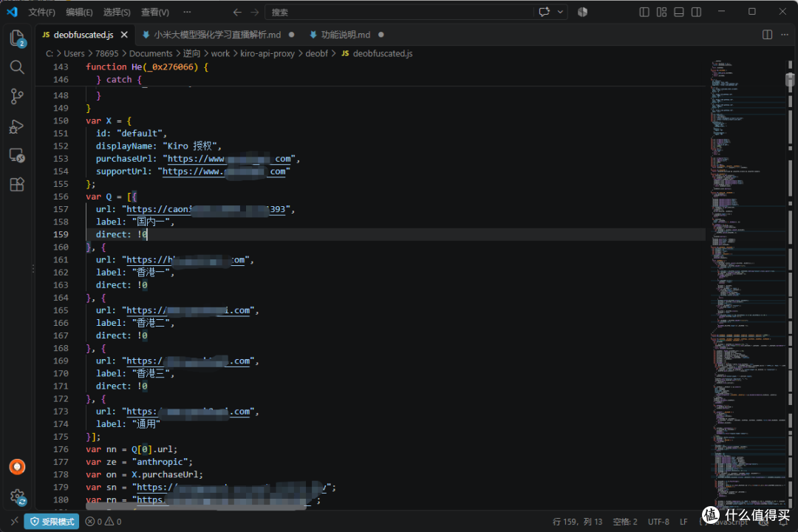Click the line and column indicator 行 159
This screenshot has width=798, height=532.
(x=577, y=522)
